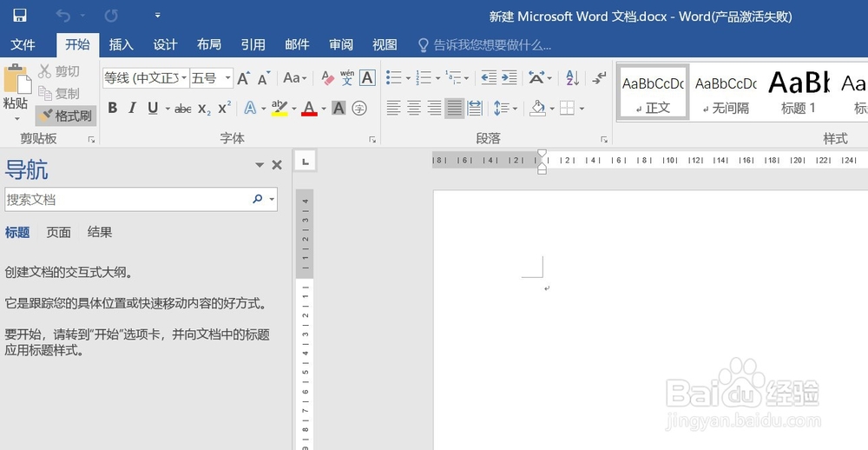Click the decrease indent icon
This screenshot has width=868, height=450.
tap(489, 77)
